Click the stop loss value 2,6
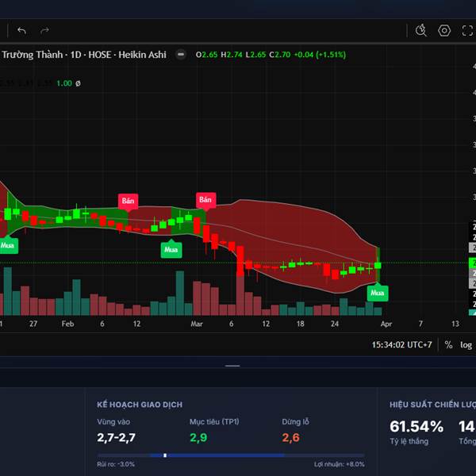The height and width of the screenshot is (476, 476). click(x=290, y=437)
